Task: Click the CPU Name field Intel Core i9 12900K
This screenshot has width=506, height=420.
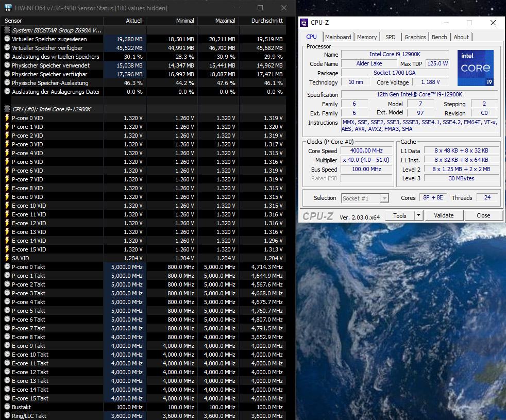Action: 395,54
